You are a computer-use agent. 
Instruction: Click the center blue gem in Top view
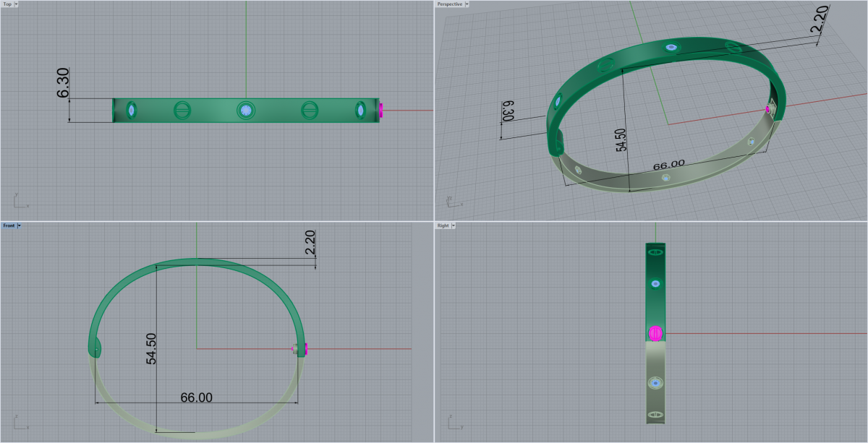pos(246,111)
